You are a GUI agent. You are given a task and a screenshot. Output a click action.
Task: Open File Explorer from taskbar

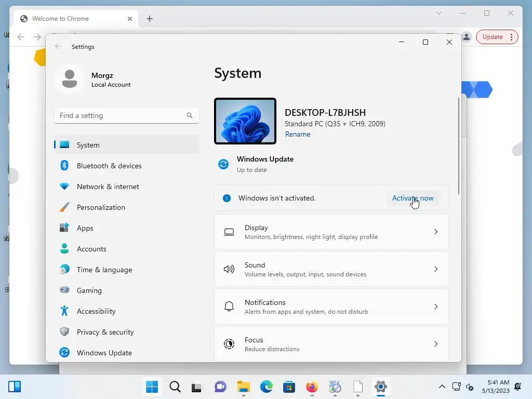243,387
